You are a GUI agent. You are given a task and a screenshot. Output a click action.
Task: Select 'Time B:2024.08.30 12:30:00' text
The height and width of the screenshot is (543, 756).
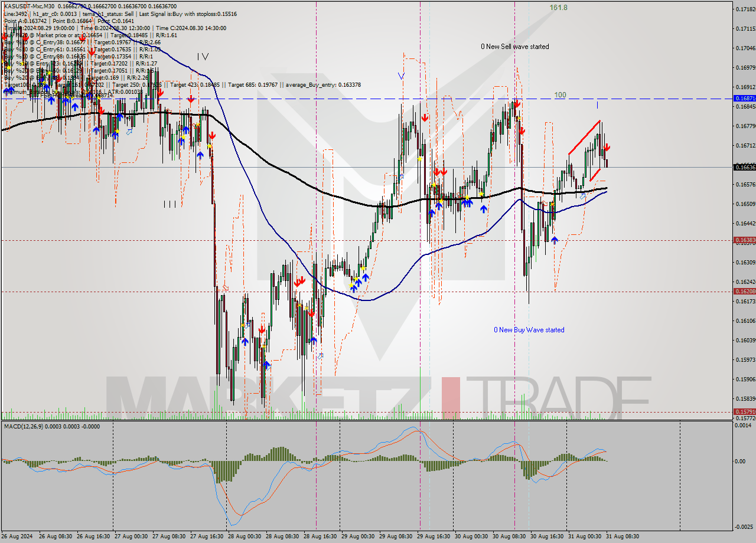pyautogui.click(x=115, y=28)
